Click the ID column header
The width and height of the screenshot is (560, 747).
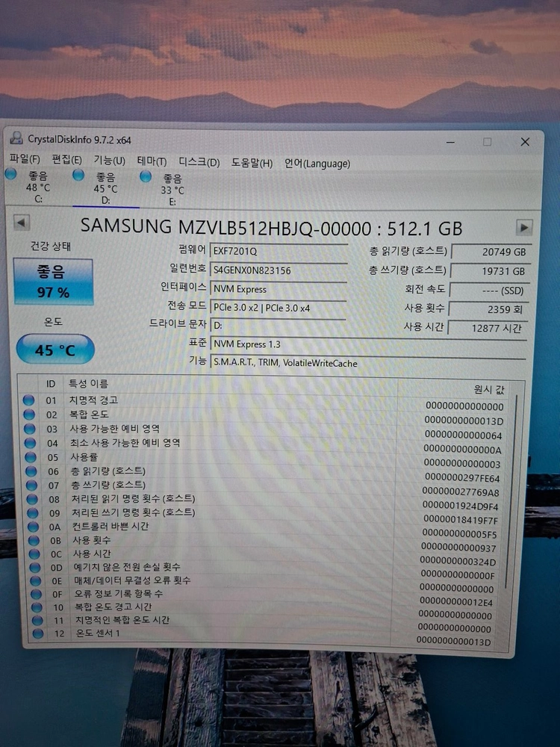[51, 384]
